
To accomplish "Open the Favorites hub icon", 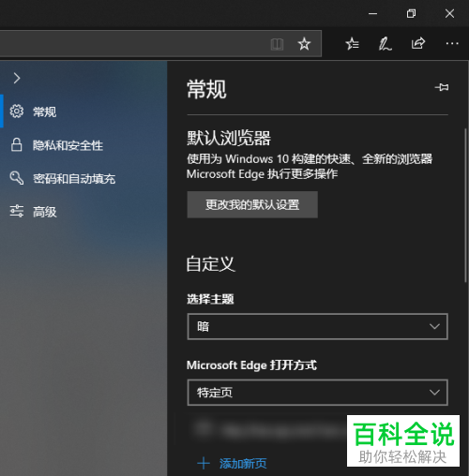I will point(353,44).
